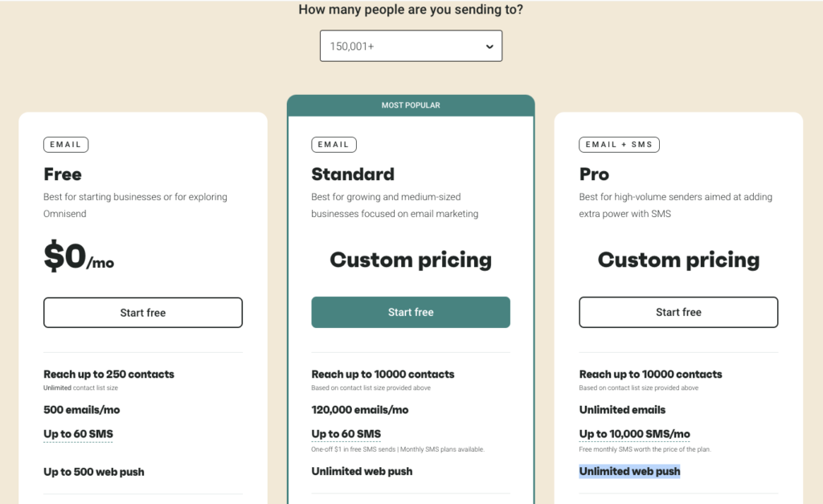The width and height of the screenshot is (823, 504).
Task: Click the highlighted 'Unlimited web push' text in Pro
Action: [629, 471]
